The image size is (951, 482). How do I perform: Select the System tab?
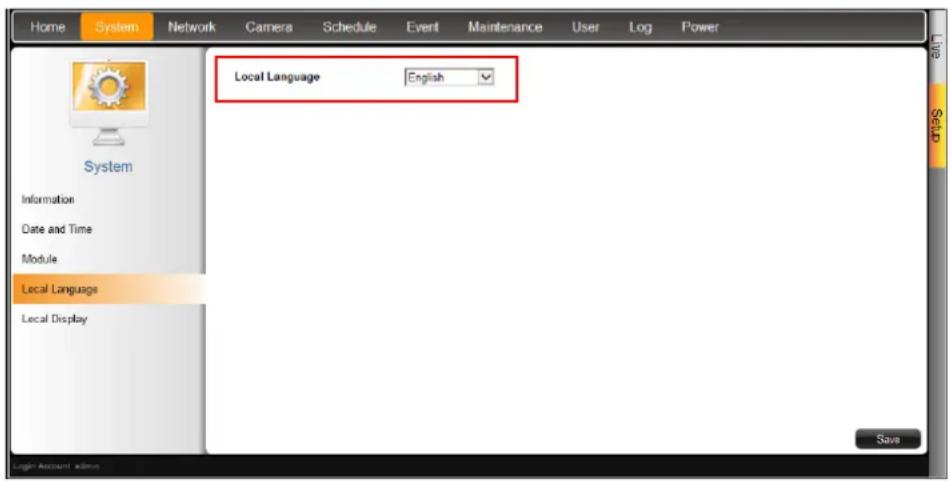coord(116,27)
